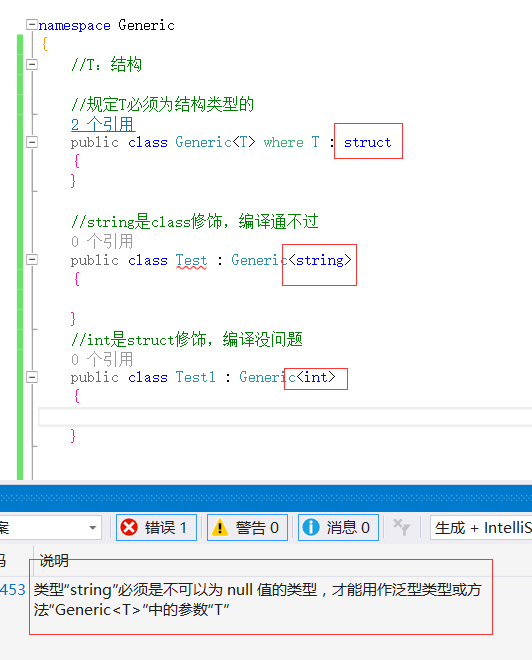Collapse the Generic<T> class block
This screenshot has height=660, width=532.
32,142
